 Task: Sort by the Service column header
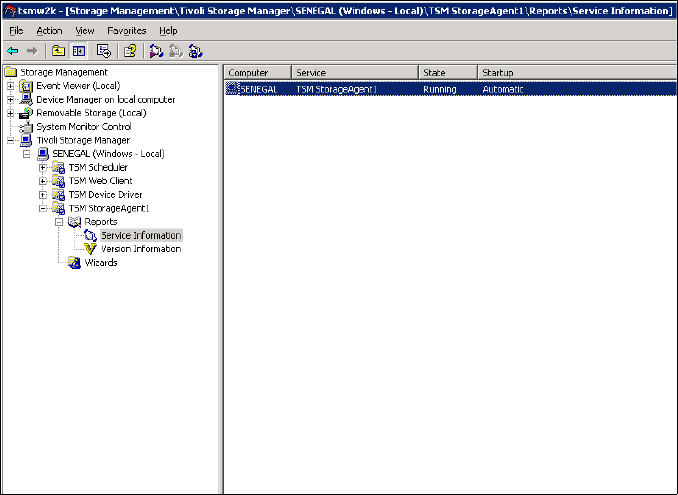tap(355, 72)
